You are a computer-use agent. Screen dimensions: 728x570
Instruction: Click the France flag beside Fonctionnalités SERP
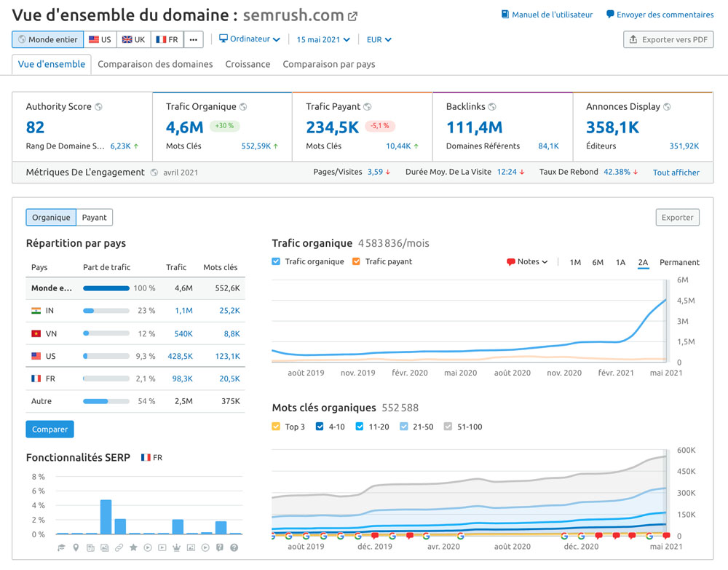146,458
